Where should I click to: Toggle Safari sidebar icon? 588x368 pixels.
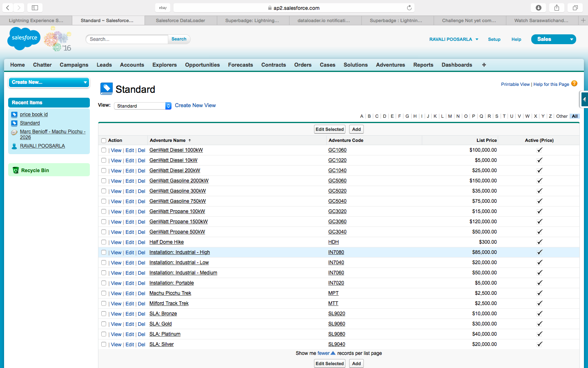tap(35, 8)
